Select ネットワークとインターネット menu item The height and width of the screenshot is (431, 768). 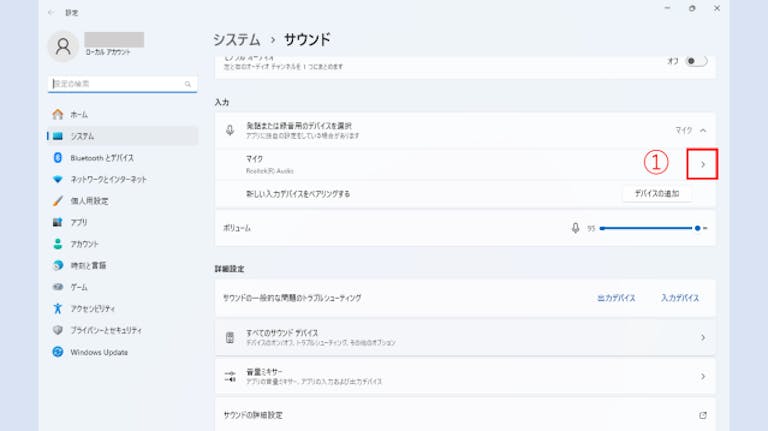point(122,179)
